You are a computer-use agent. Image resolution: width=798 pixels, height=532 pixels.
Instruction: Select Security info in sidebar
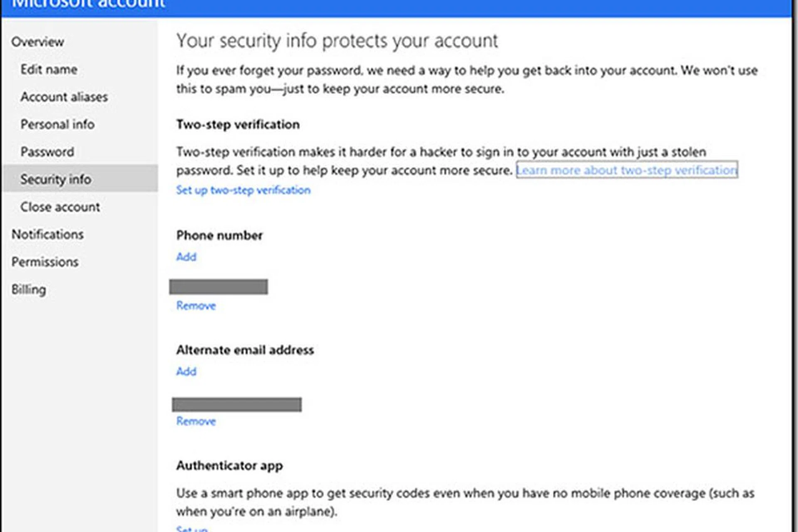click(x=56, y=179)
